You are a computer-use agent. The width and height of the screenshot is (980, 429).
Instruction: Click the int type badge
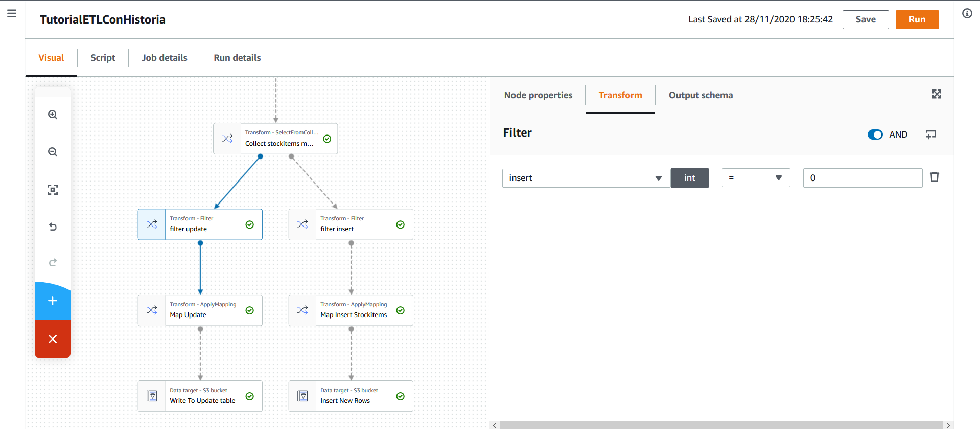click(x=690, y=178)
